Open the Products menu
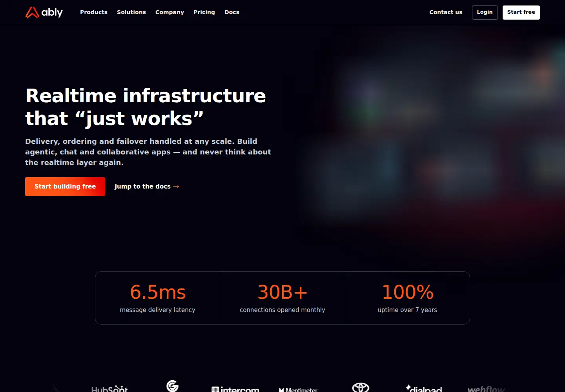The height and width of the screenshot is (392, 565). coord(94,12)
